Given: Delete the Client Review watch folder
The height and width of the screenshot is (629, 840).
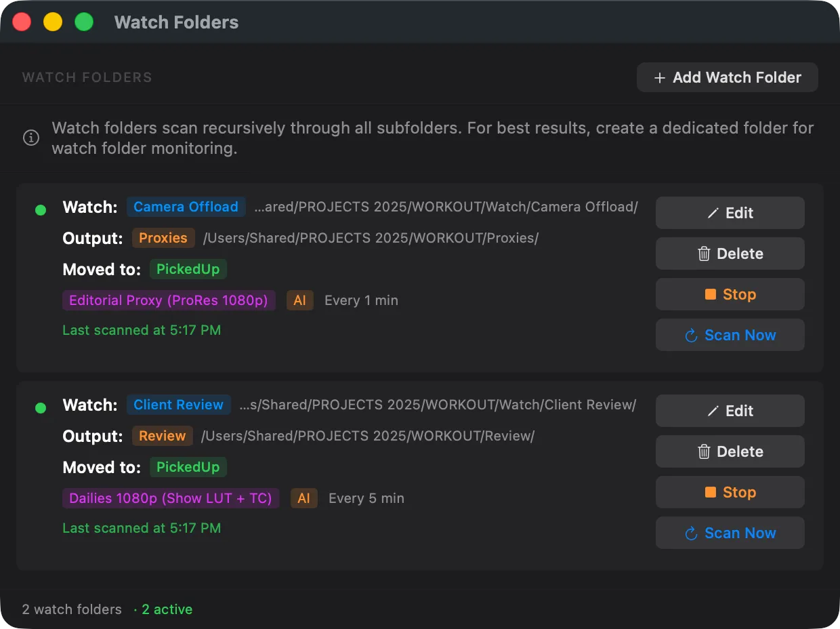Looking at the screenshot, I should point(730,451).
